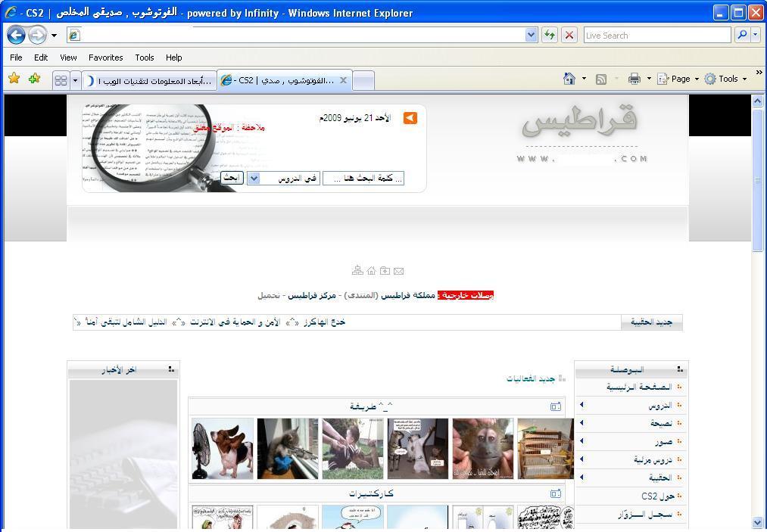Open the Favorites Center star icon

(x=14, y=79)
